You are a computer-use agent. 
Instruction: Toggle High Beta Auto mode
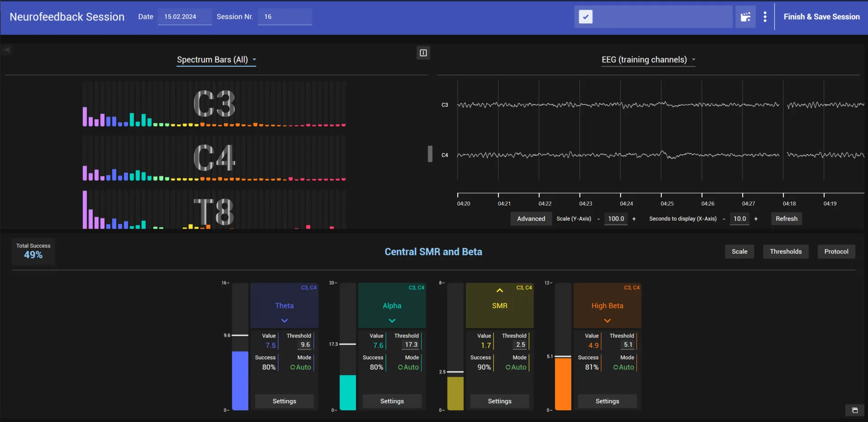[x=624, y=367]
